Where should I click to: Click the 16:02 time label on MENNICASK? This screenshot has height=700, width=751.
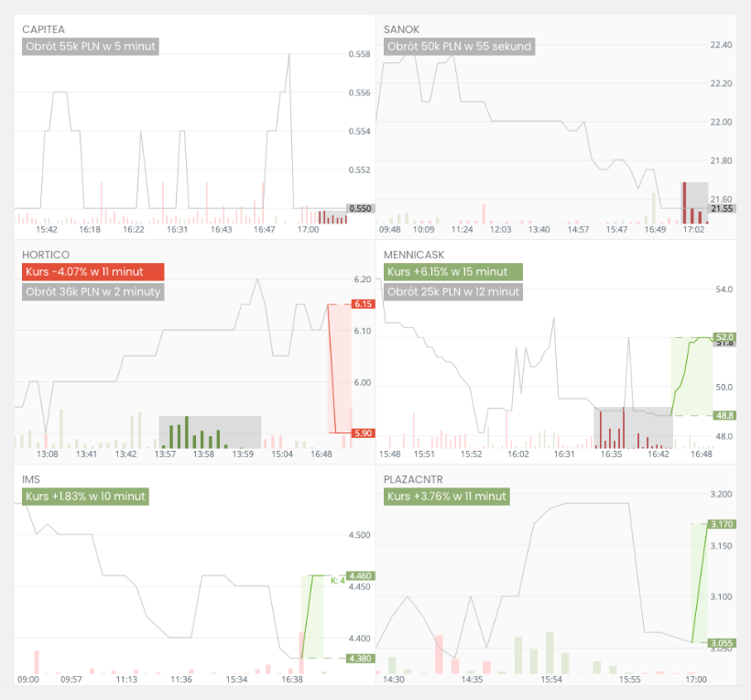(518, 454)
